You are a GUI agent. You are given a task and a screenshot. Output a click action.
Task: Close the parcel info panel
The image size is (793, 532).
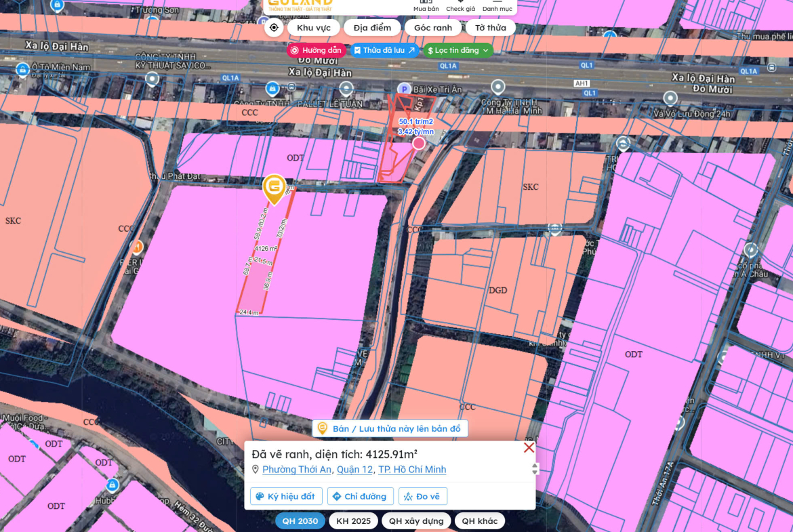(x=529, y=448)
